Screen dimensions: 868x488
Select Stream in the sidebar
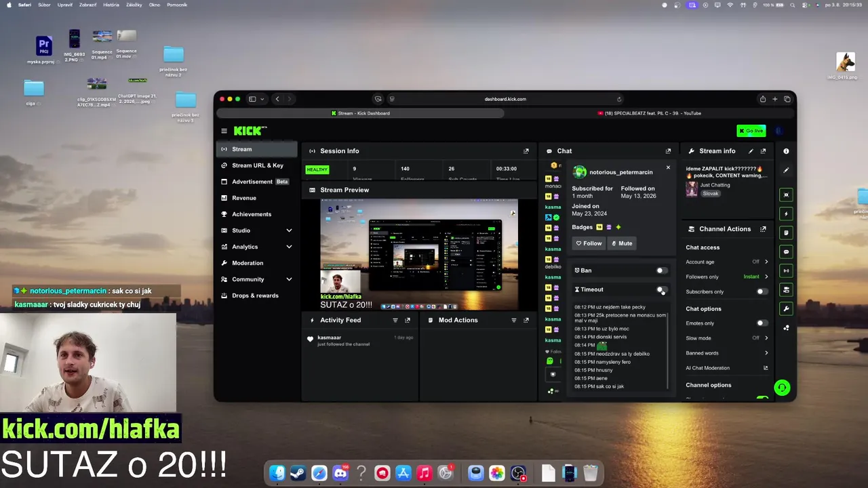coord(257,149)
